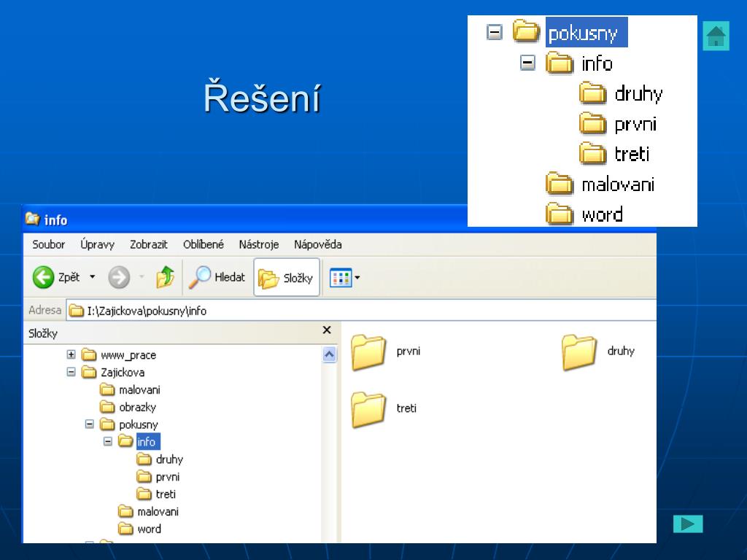Select obrazky folder in the tree
Viewport: 747px width, 560px height.
(137, 408)
